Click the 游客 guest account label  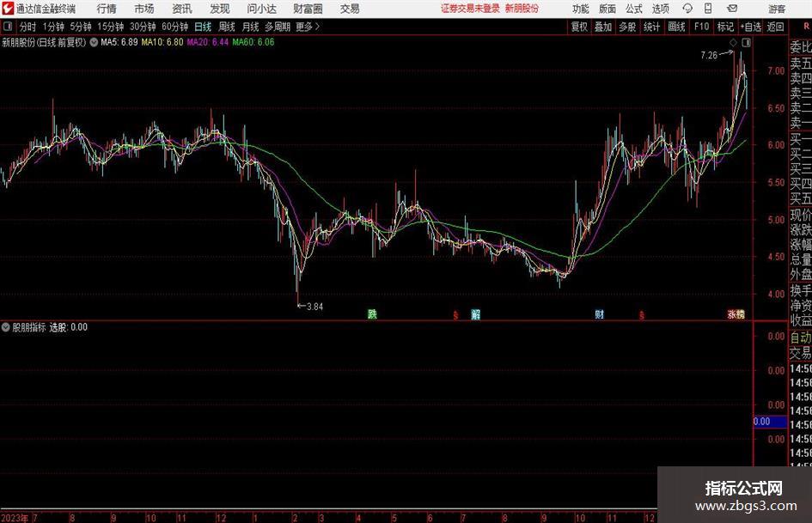point(776,9)
